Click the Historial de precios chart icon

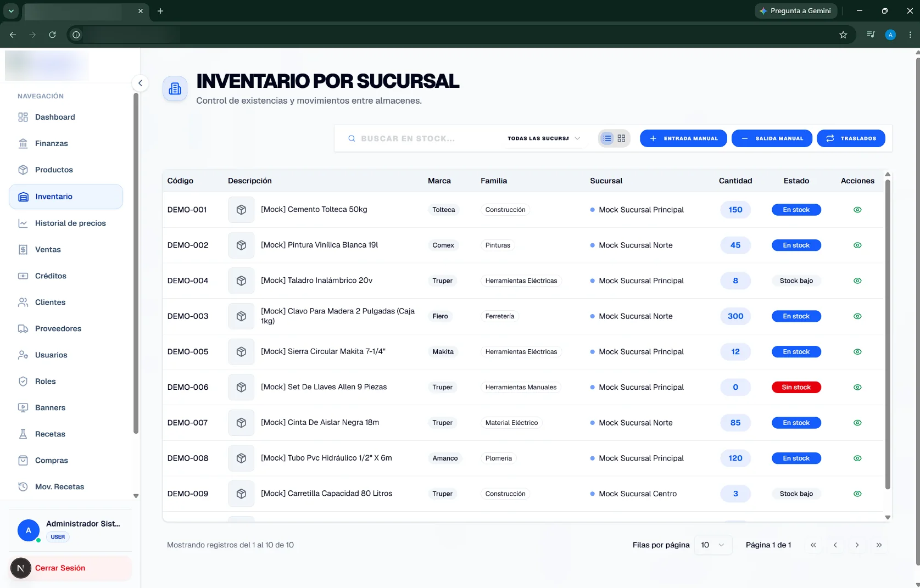point(23,223)
